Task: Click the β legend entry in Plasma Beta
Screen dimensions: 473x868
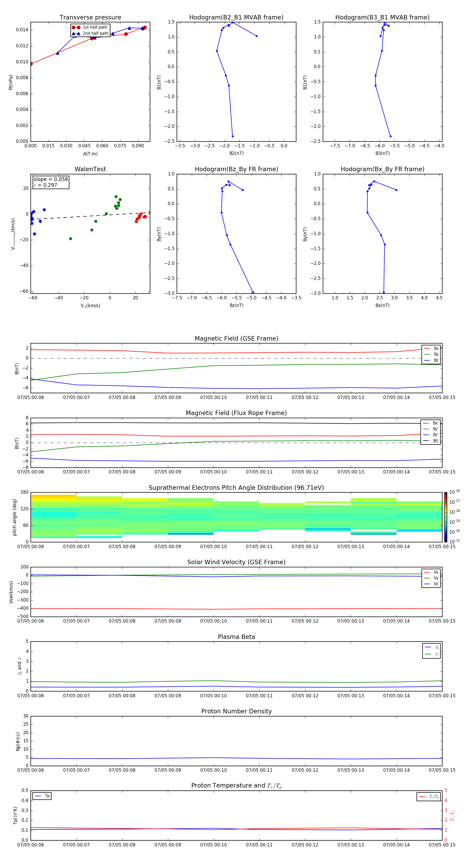Action: point(431,654)
